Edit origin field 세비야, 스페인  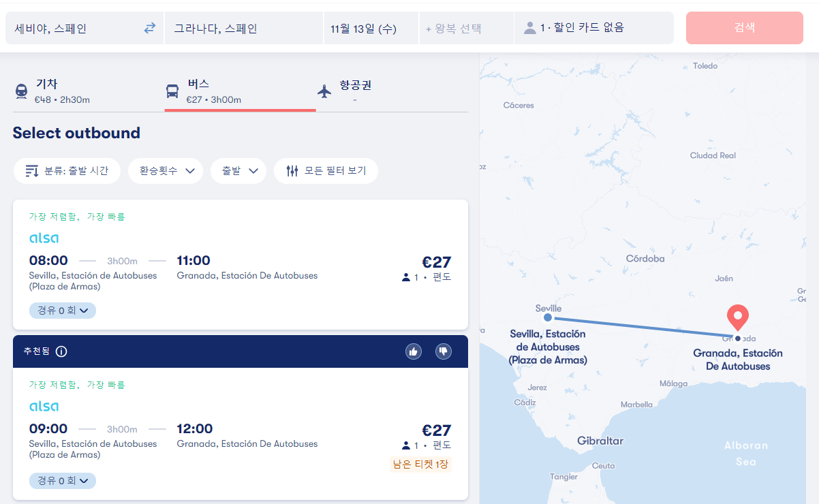(84, 28)
